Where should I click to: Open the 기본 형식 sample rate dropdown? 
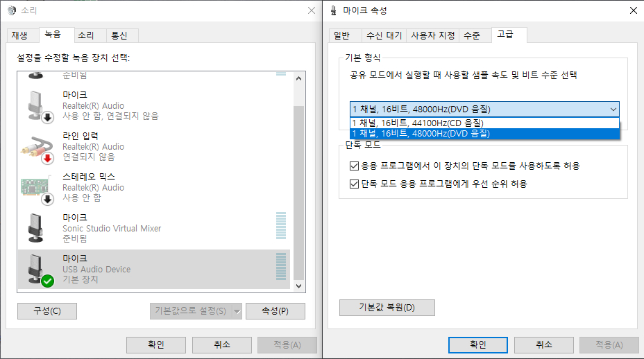pyautogui.click(x=484, y=109)
